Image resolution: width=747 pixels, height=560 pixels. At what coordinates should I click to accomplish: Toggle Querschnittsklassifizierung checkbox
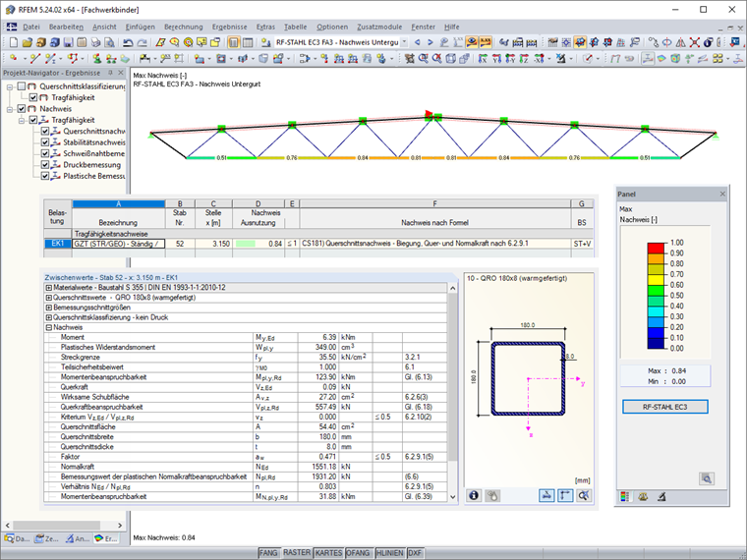[22, 86]
